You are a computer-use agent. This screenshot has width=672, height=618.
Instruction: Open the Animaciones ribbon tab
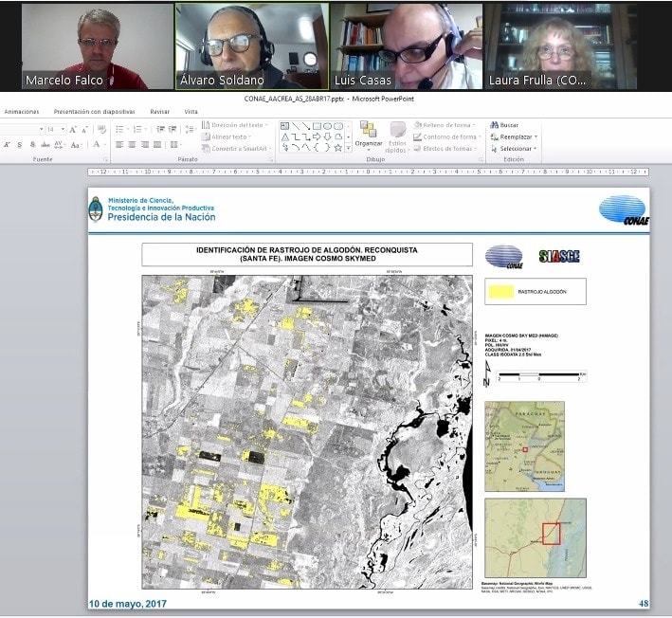click(22, 111)
